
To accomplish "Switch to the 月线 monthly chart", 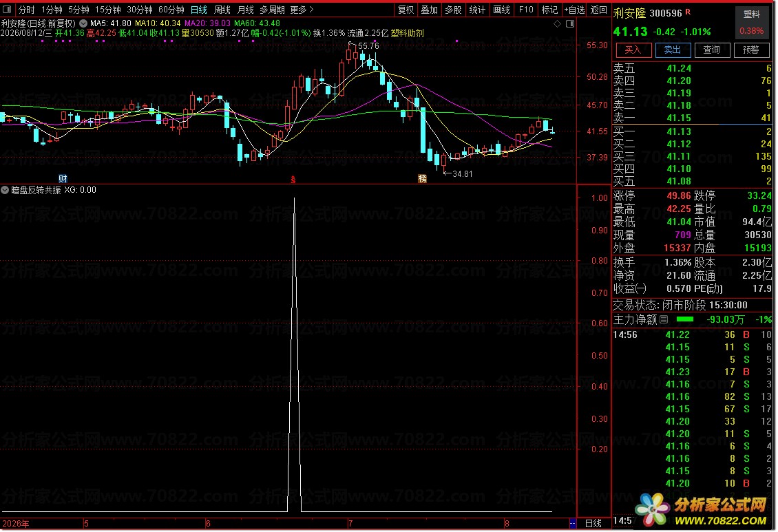I will 246,10.
